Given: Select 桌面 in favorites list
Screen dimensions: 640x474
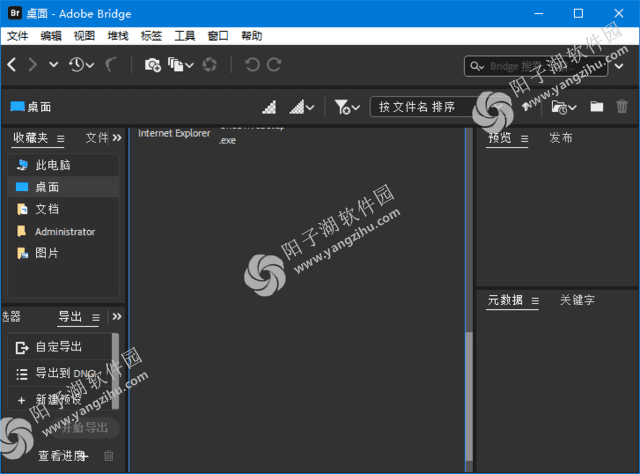Looking at the screenshot, I should (x=64, y=187).
